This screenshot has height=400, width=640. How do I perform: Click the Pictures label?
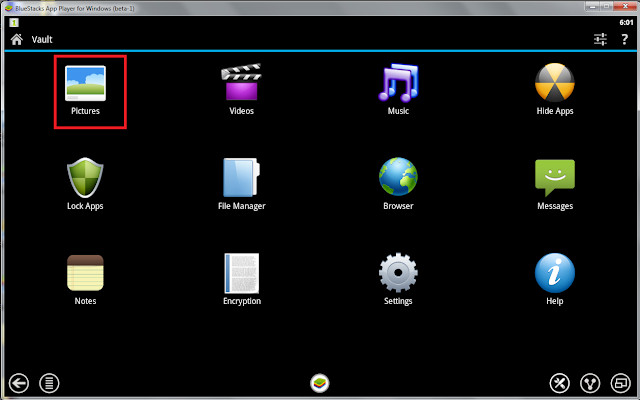pos(85,111)
